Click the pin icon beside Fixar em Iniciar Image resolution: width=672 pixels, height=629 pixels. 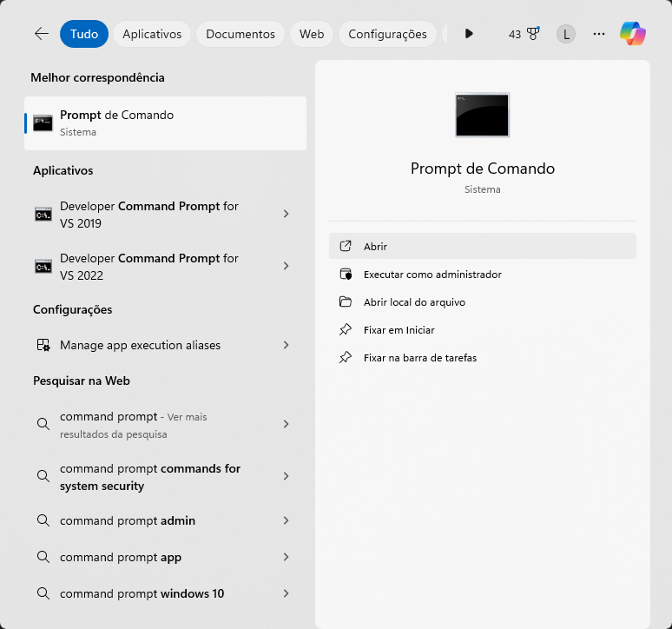(x=346, y=330)
